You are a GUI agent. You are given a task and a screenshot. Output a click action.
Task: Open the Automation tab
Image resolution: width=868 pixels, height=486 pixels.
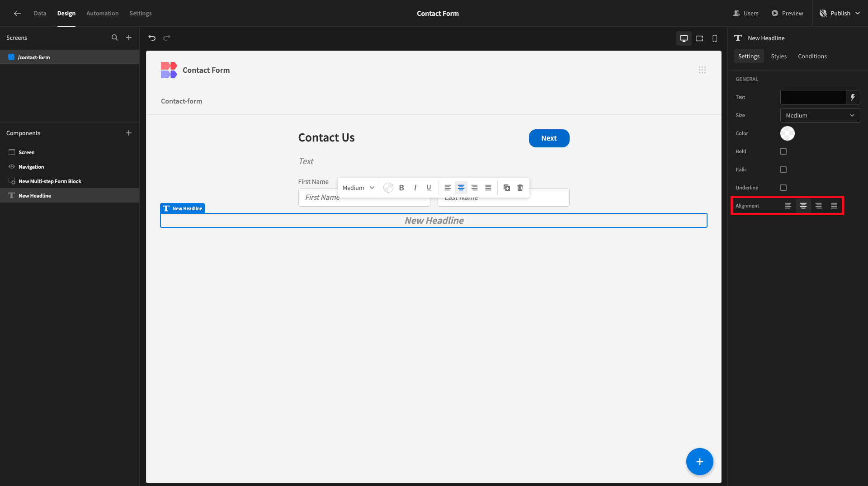pos(103,13)
